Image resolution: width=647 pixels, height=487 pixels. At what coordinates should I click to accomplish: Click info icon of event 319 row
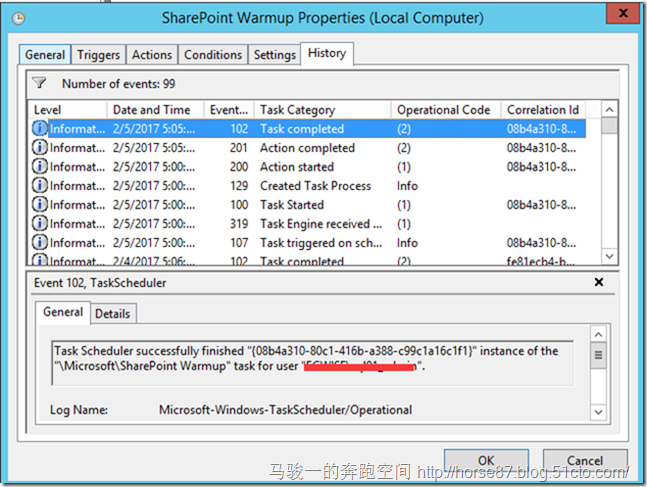point(40,223)
